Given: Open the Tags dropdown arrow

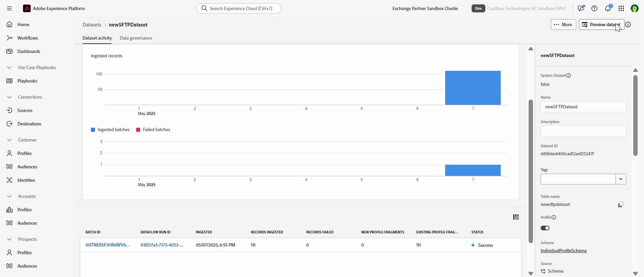Looking at the screenshot, I should (x=621, y=179).
